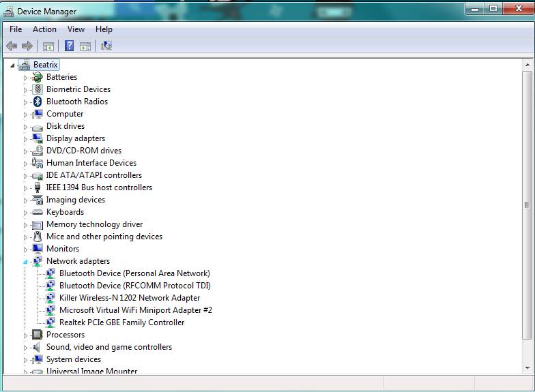Select the Universal Image Mounter entry

tap(91, 371)
